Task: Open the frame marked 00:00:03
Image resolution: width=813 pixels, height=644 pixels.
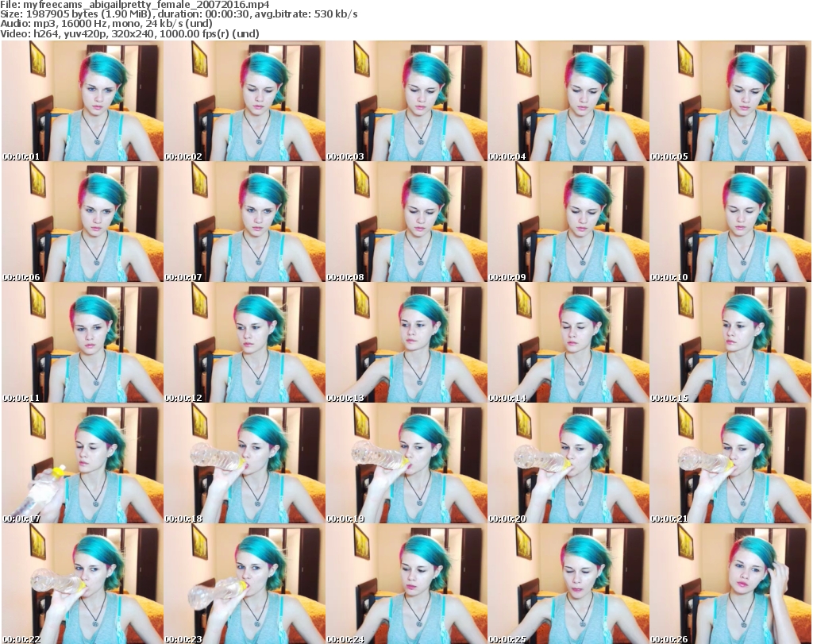Action: pos(406,101)
